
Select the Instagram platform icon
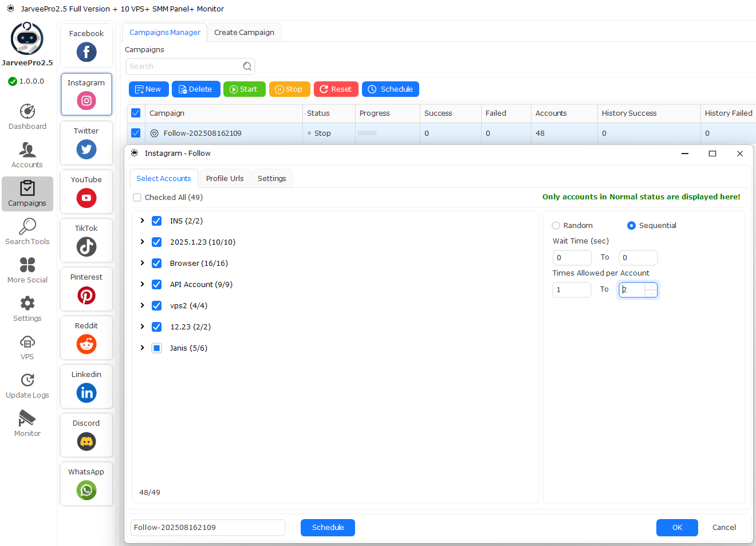pyautogui.click(x=86, y=101)
